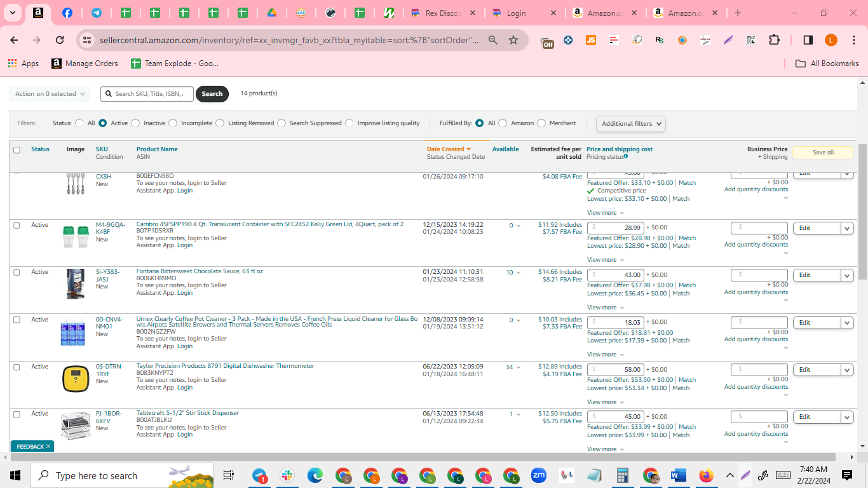Open the Action on 0 selected dropdown
This screenshot has width=868, height=488.
(x=50, y=94)
